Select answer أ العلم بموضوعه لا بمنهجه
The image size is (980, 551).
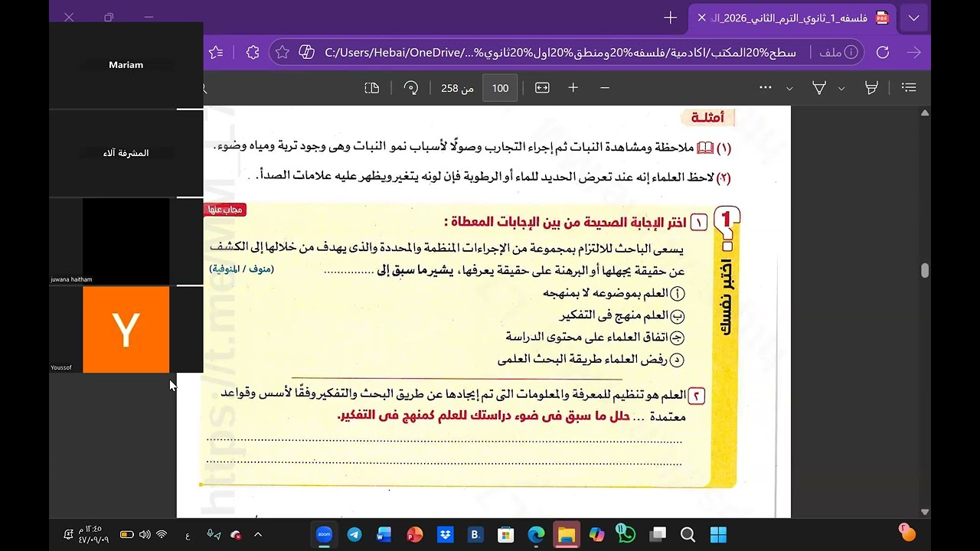point(614,293)
